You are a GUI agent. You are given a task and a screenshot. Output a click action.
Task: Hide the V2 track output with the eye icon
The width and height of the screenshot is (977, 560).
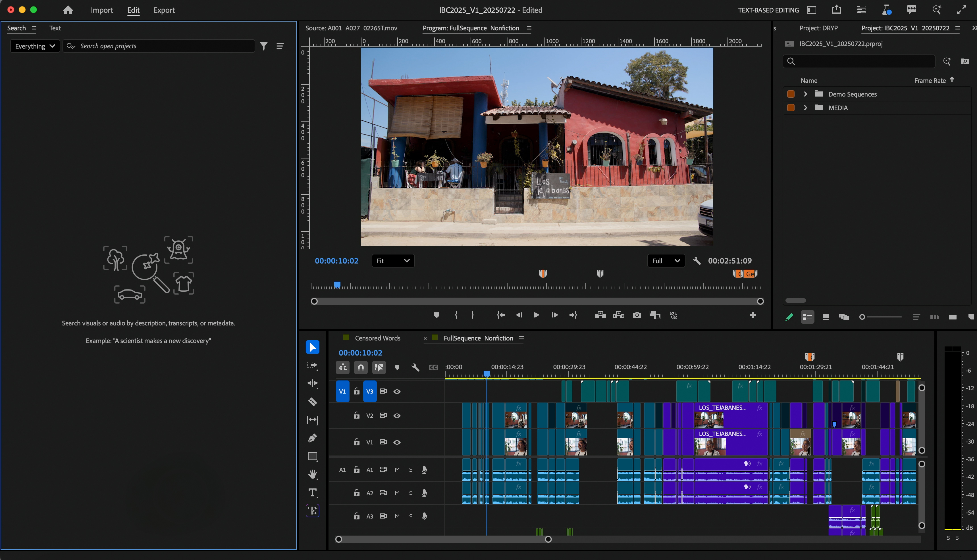pyautogui.click(x=397, y=416)
